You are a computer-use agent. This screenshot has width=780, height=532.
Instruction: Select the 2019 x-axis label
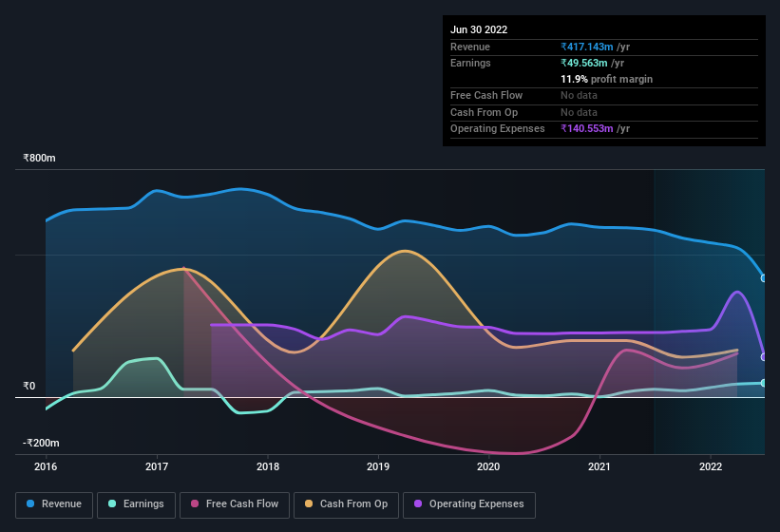tap(378, 466)
